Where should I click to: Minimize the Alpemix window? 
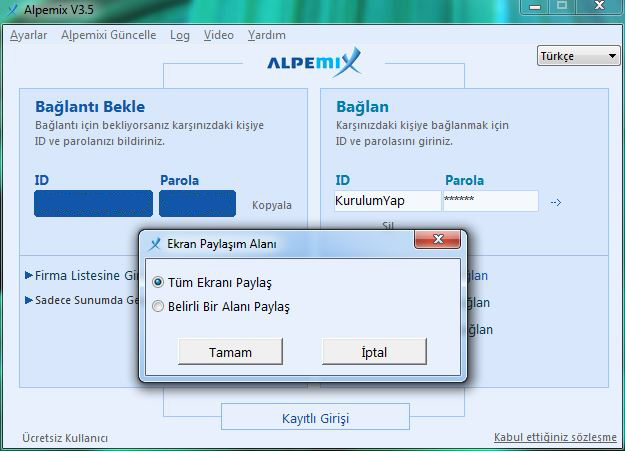pyautogui.click(x=535, y=7)
